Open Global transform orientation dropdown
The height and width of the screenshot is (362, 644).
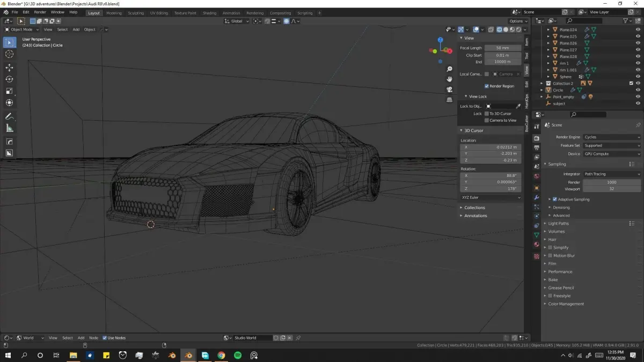[237, 21]
